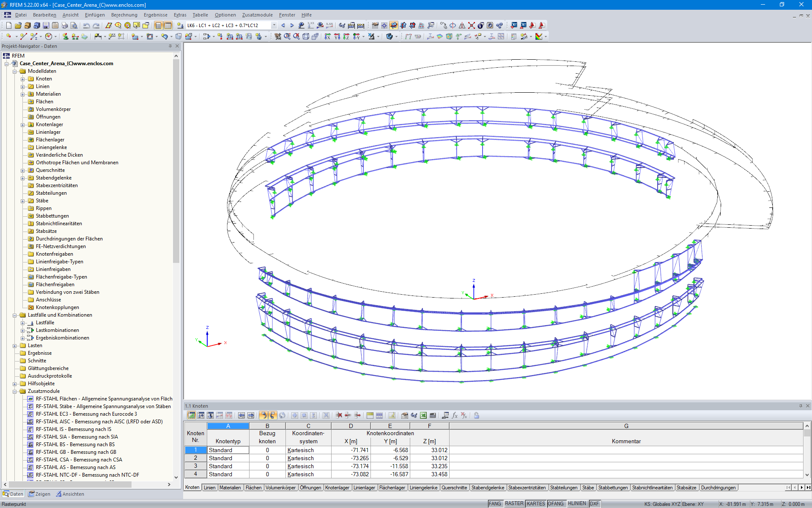This screenshot has height=508, width=812.
Task: Go to next load case with right arrow
Action: (x=292, y=25)
